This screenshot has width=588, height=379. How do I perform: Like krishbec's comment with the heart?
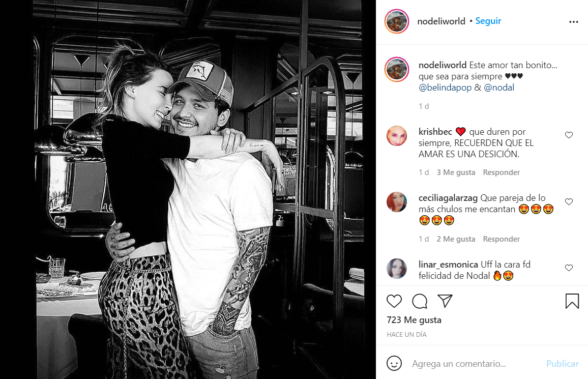(569, 135)
